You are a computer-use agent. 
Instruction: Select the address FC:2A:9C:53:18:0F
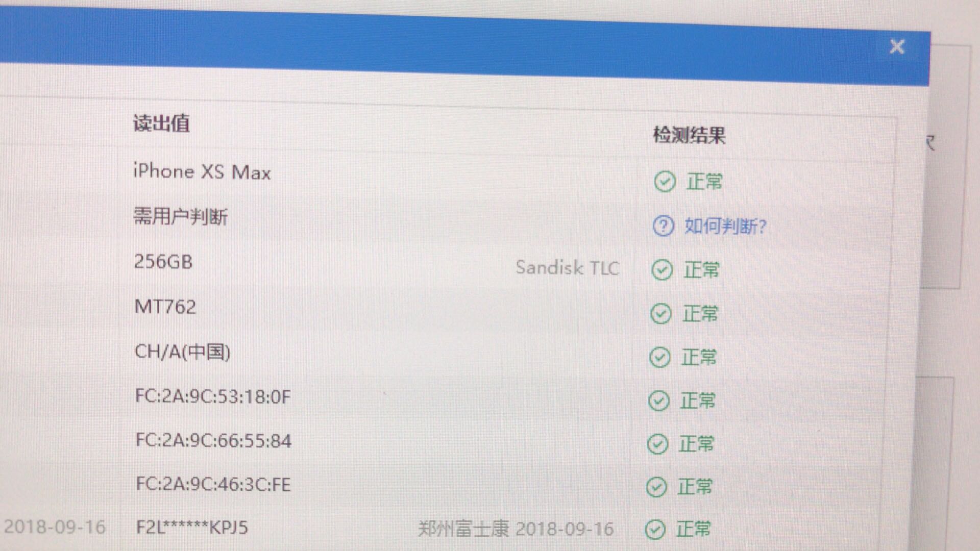tap(213, 396)
